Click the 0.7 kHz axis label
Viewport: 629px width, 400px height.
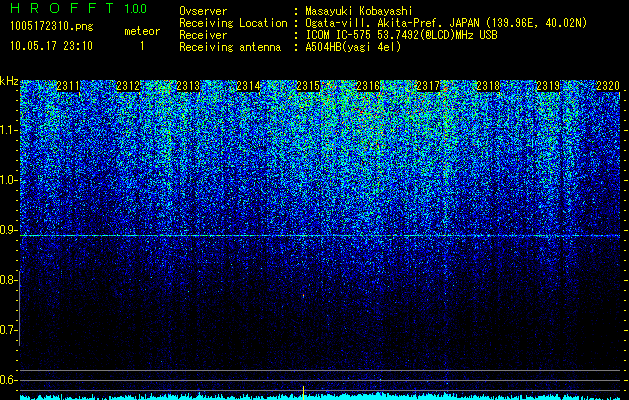8,330
